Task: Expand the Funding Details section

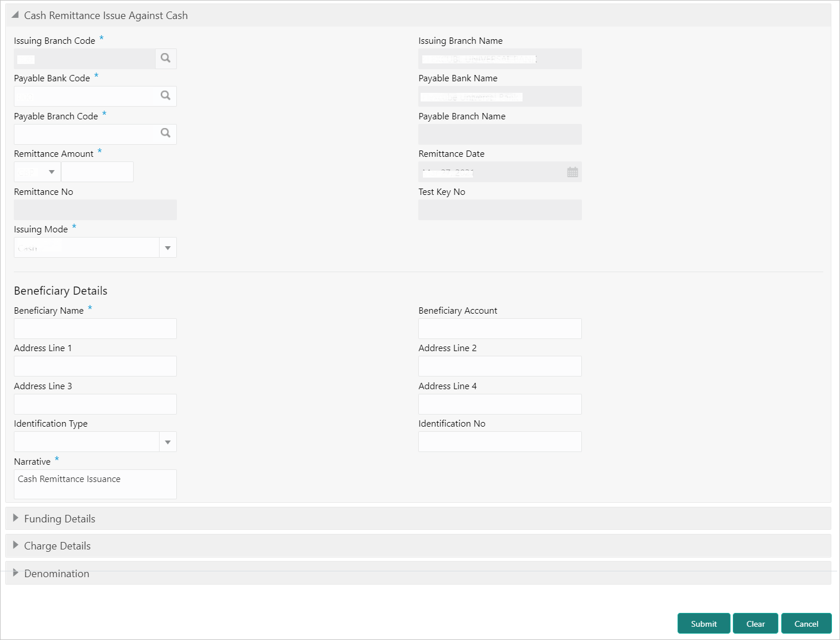Action: (16, 518)
